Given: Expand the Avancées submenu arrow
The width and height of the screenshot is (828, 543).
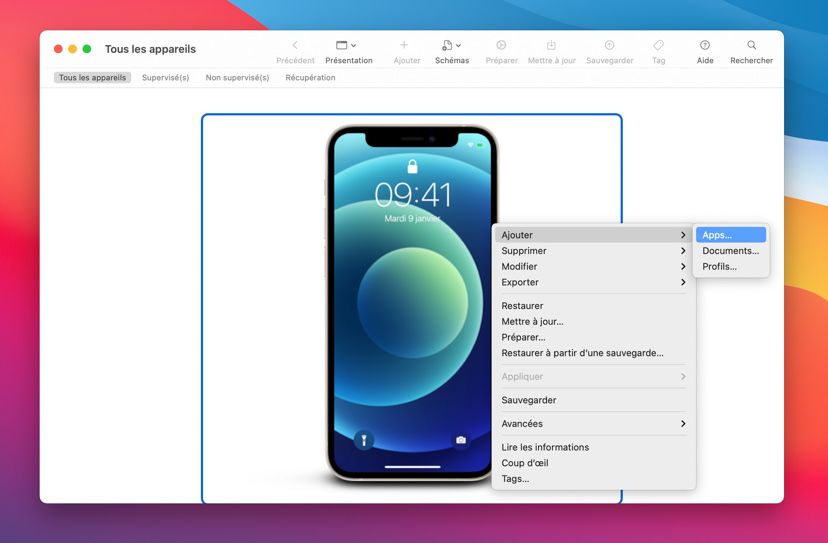Looking at the screenshot, I should click(683, 424).
